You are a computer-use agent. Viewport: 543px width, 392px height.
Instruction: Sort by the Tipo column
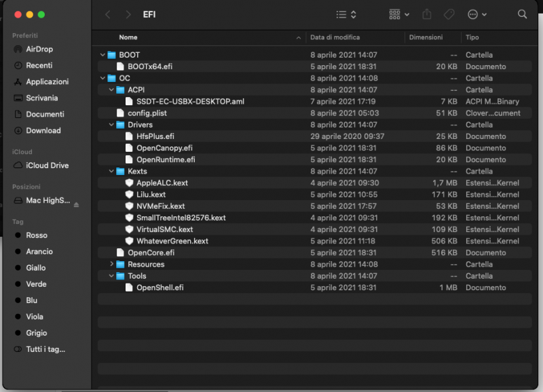pyautogui.click(x=472, y=37)
